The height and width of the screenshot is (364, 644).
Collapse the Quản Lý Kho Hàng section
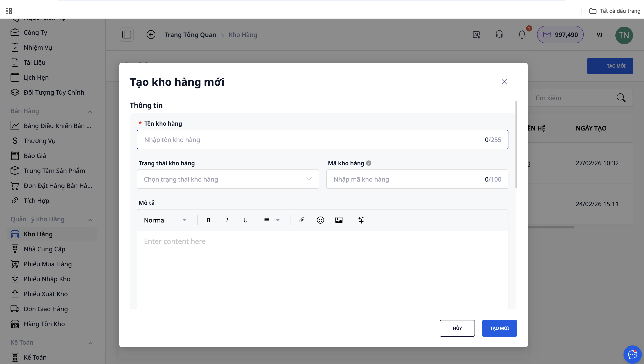90,220
